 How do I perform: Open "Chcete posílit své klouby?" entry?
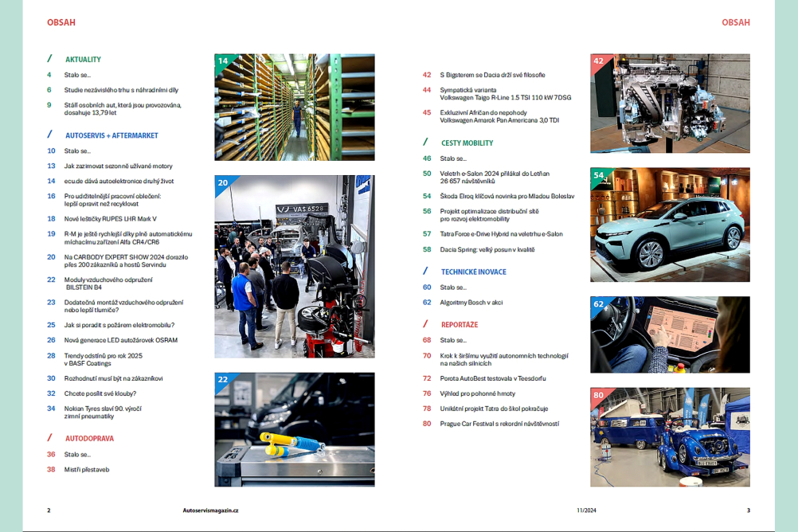[100, 393]
